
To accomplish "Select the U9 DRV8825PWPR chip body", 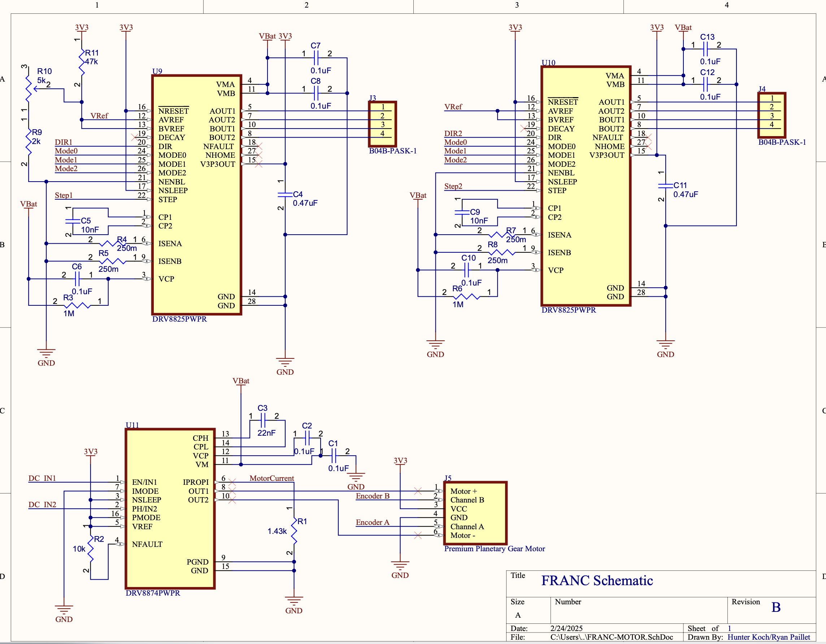I will pos(196,227).
